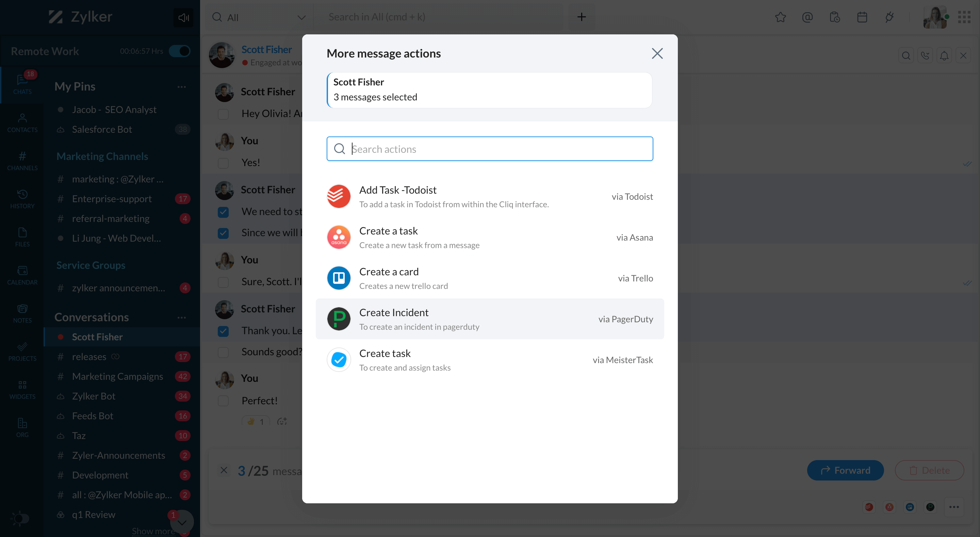The width and height of the screenshot is (980, 537).
Task: Click the Trello Create a card icon
Action: point(339,278)
